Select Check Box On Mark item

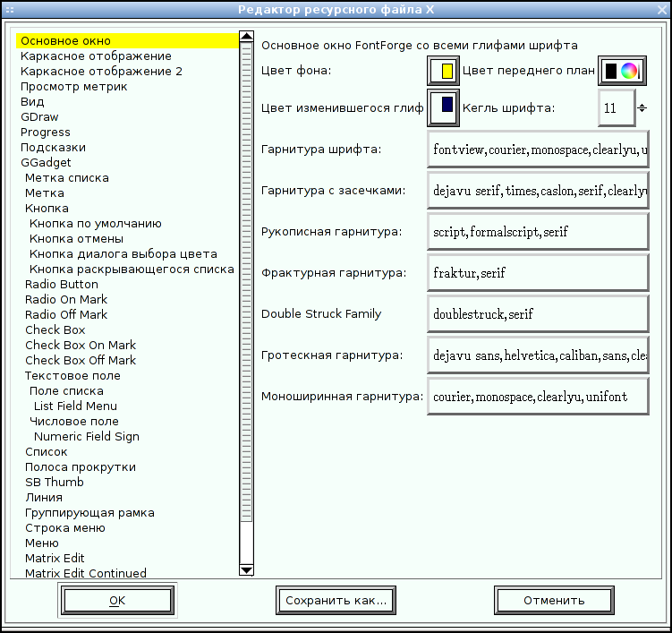81,346
